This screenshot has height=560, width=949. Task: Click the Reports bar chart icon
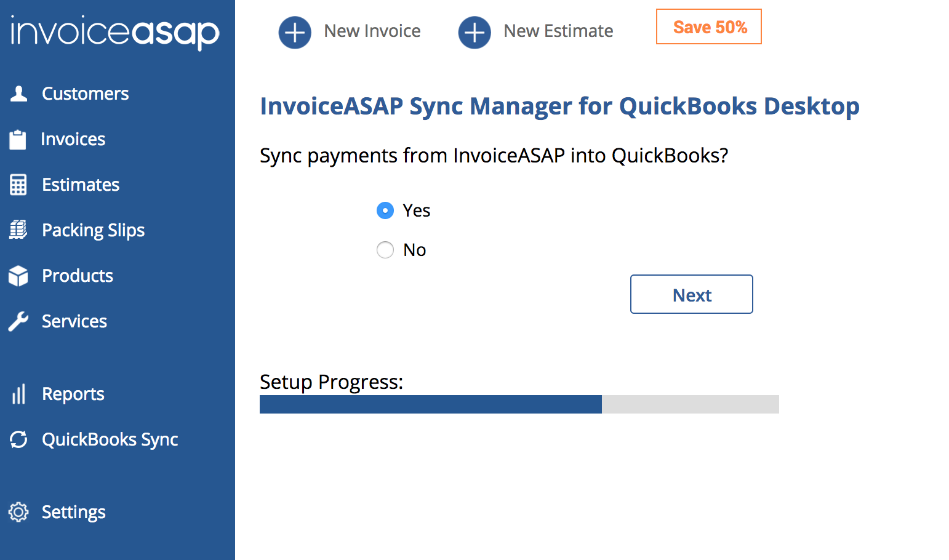click(x=19, y=394)
